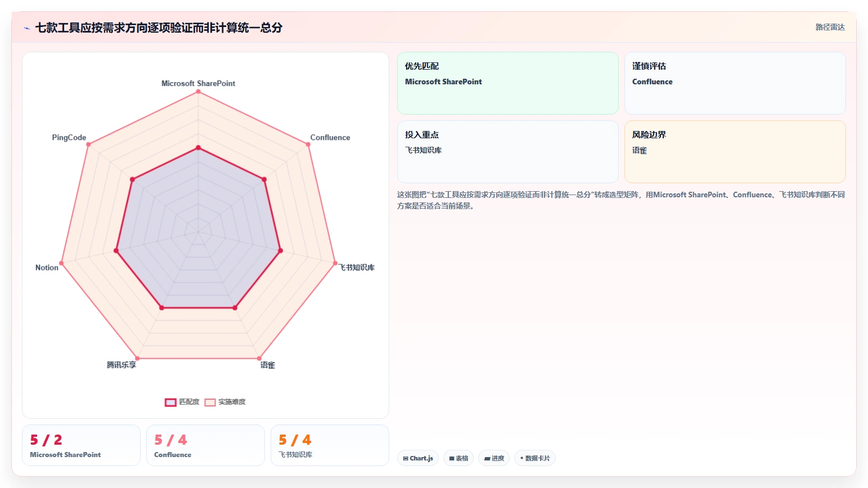Select the 数据卡片 tag chip
The width and height of the screenshot is (868, 488).
[535, 458]
